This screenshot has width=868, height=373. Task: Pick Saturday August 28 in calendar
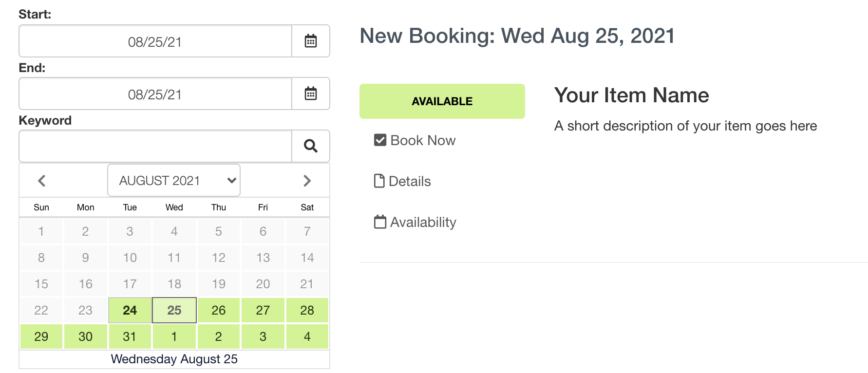(307, 310)
